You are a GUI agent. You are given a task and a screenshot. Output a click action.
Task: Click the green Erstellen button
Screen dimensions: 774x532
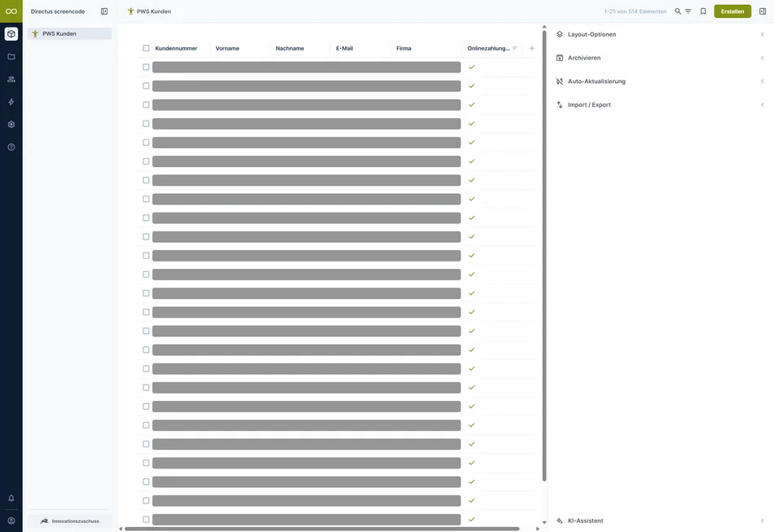coord(732,11)
